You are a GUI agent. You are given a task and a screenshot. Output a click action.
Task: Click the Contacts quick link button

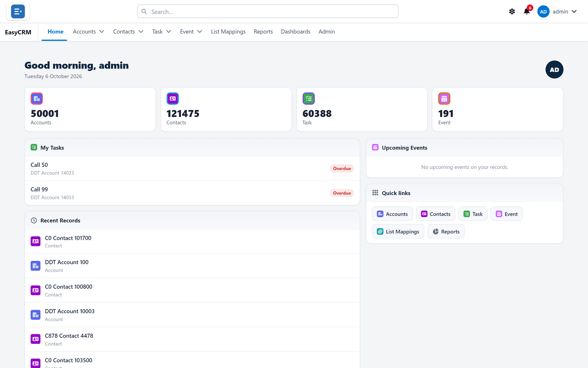tap(435, 214)
